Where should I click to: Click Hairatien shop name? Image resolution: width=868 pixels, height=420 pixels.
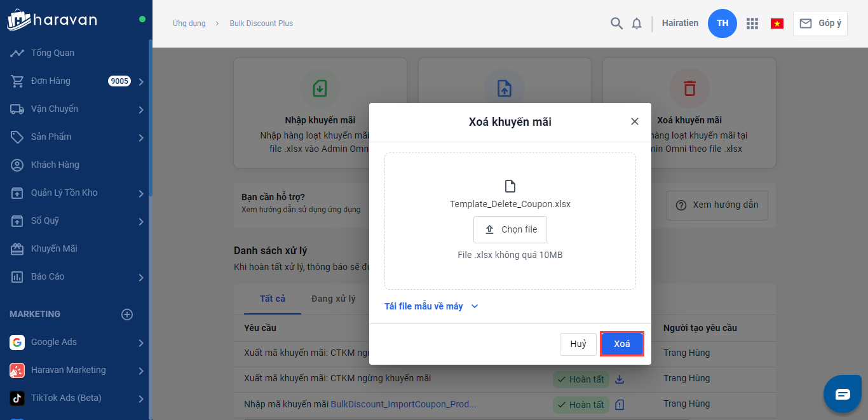tap(680, 23)
